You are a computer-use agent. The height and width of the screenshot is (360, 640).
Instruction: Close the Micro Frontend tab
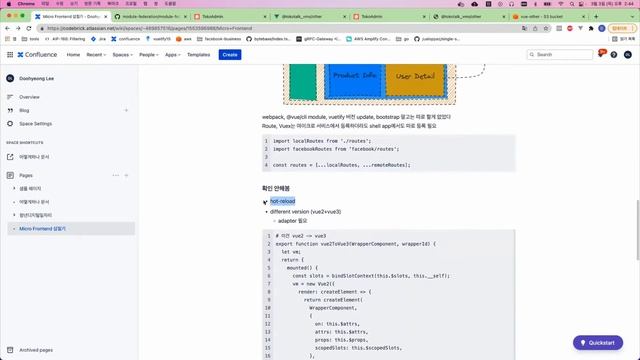(x=106, y=17)
